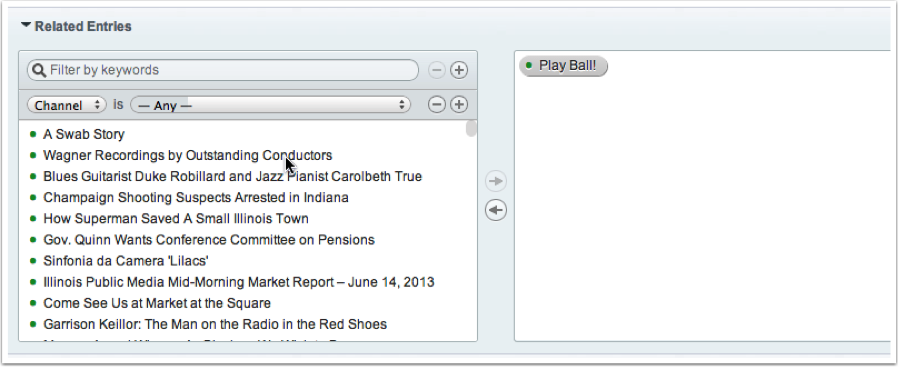Click the green status dot beside Play Ball!
This screenshot has height=367, width=899.
click(529, 65)
